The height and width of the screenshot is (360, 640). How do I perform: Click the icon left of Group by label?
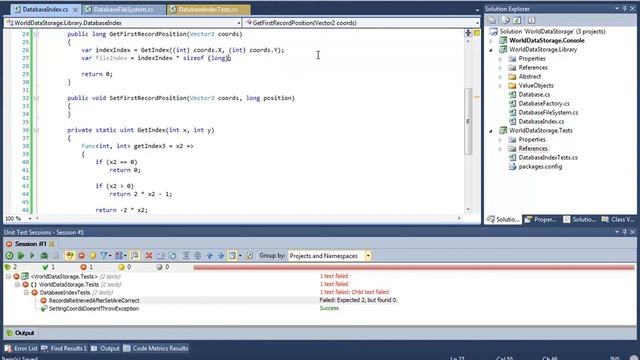coord(249,256)
